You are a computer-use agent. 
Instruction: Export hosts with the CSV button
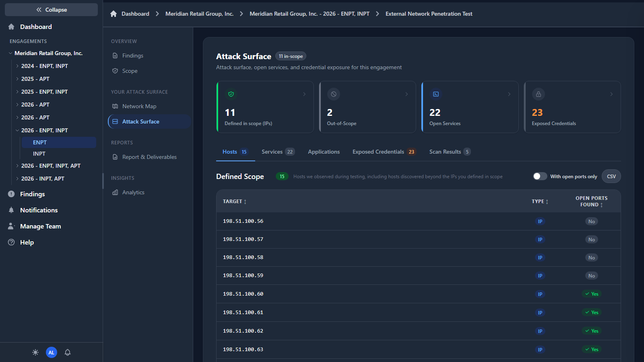[611, 176]
